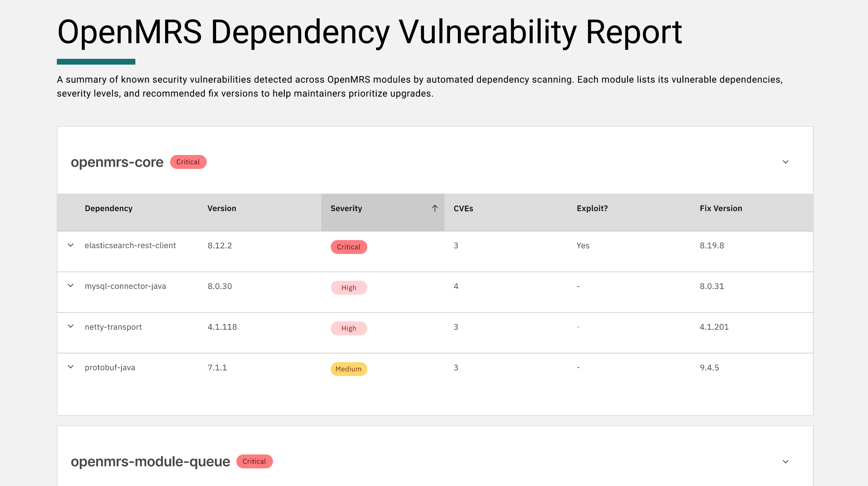Screen dimensions: 868x486
Task: Sort by Dependency column header
Action: coord(109,209)
